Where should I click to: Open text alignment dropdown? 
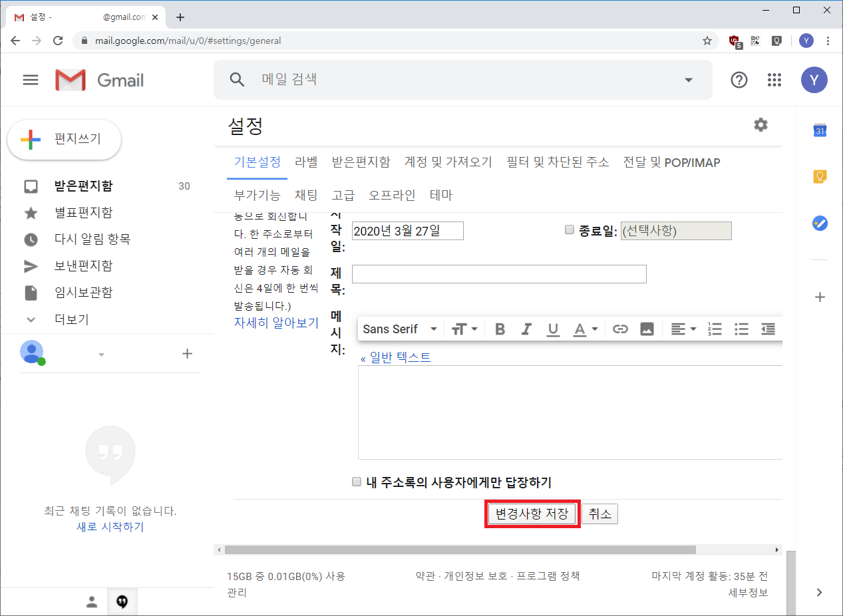[683, 329]
